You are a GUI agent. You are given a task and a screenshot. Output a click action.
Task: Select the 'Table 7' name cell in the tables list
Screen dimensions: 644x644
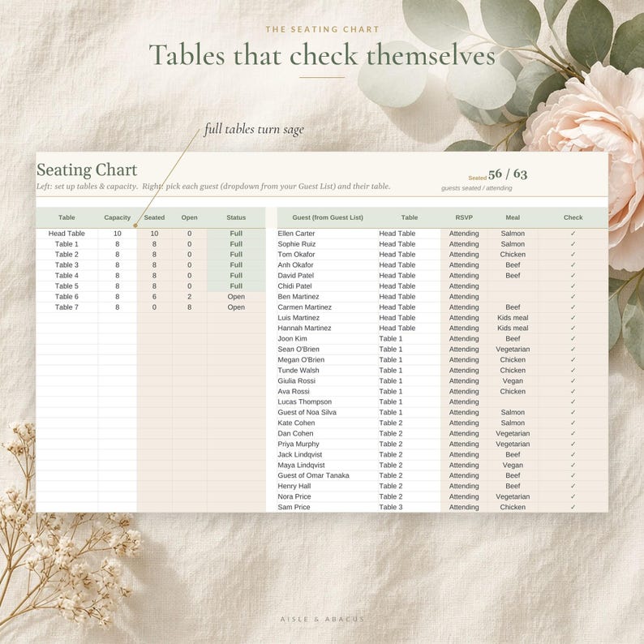(67, 307)
